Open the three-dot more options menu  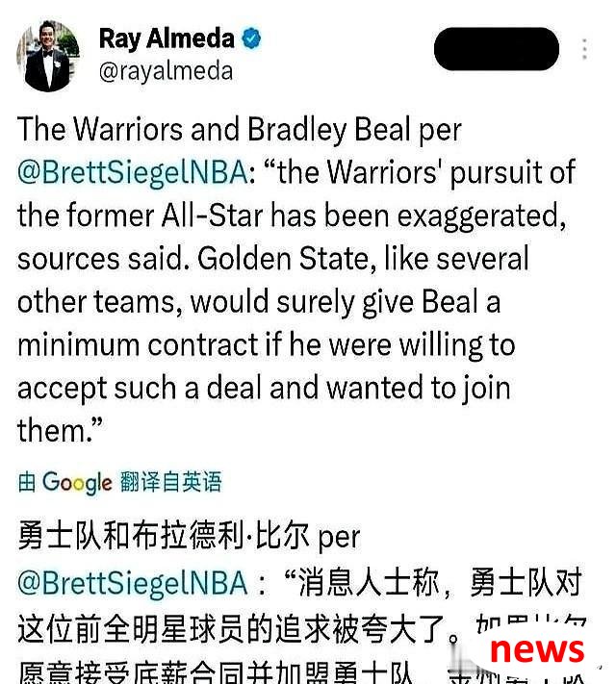(x=584, y=49)
